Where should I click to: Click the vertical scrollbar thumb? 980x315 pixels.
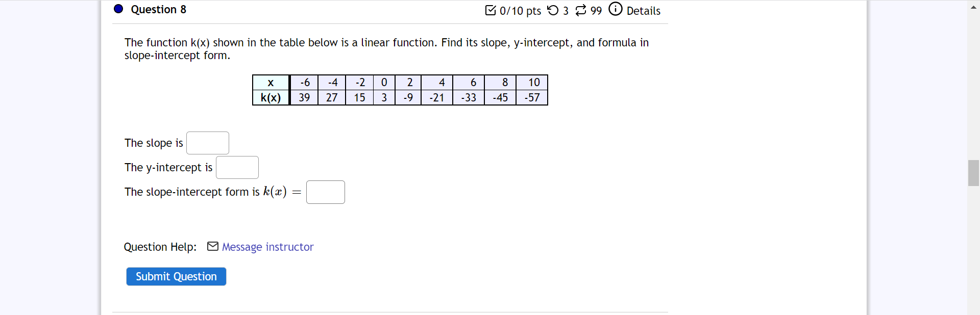pos(973,173)
